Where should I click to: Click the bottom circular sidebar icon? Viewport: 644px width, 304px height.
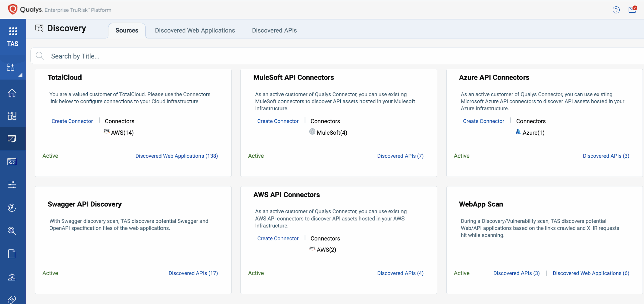pos(12,299)
